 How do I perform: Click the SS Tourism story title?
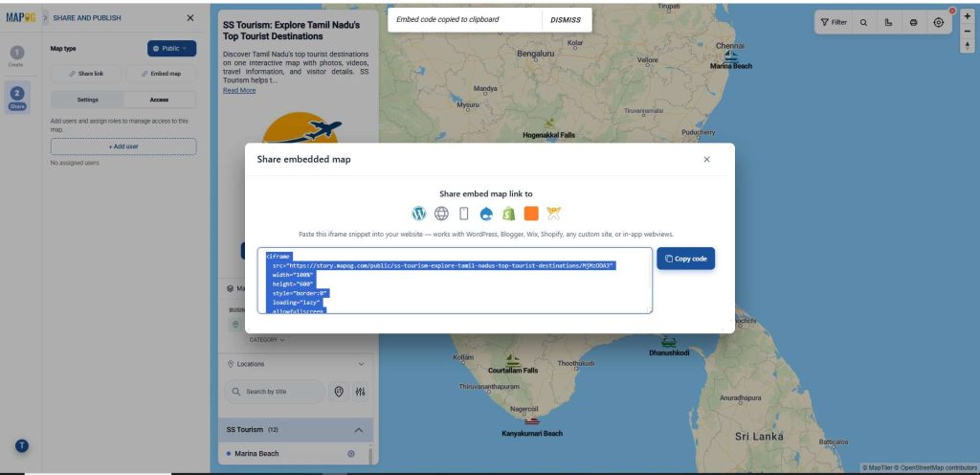[x=291, y=32]
